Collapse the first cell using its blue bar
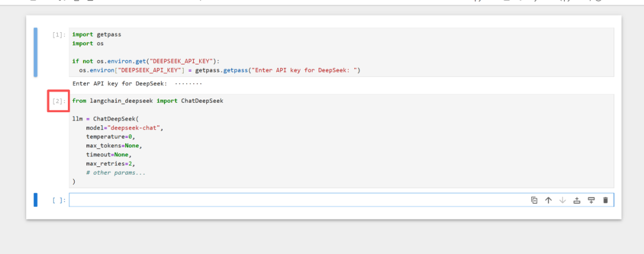The height and width of the screenshot is (254, 644). (35, 52)
